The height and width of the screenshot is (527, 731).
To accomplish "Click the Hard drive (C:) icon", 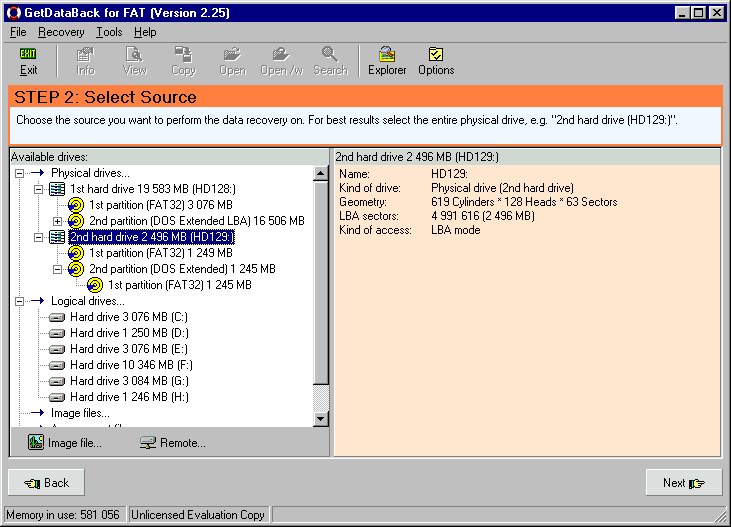I will click(57, 317).
